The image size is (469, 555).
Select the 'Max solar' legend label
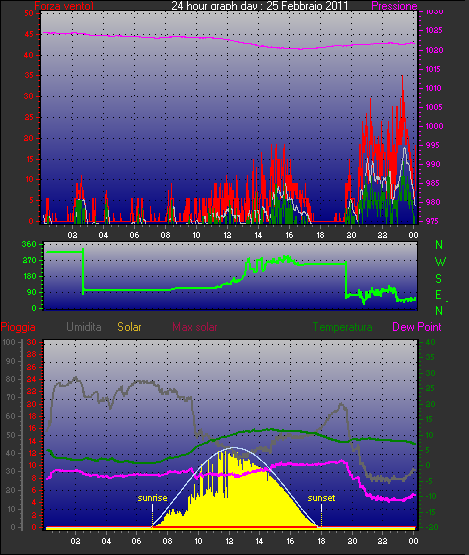click(x=195, y=327)
